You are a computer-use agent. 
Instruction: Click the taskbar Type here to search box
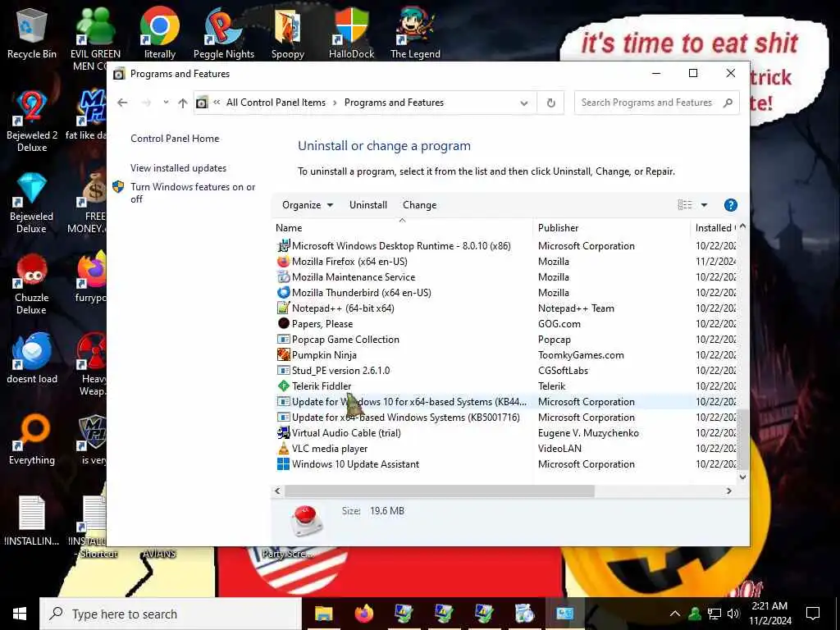pyautogui.click(x=171, y=614)
